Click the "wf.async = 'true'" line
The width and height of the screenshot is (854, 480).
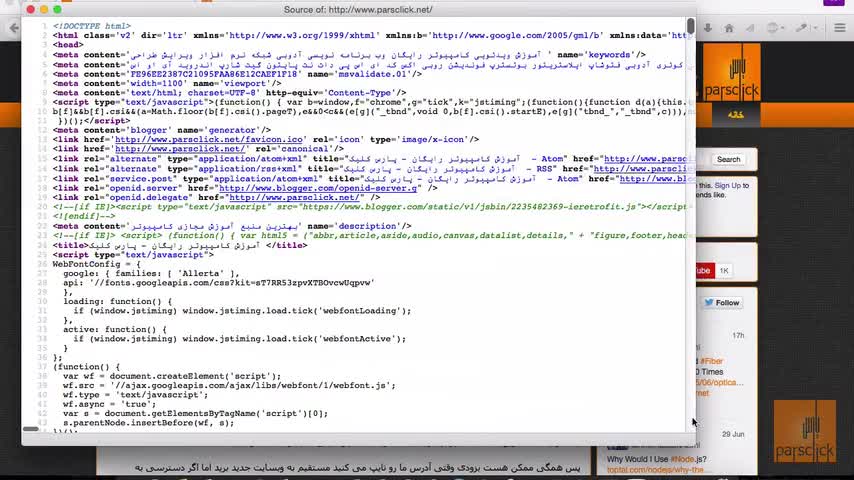pyautogui.click(x=109, y=404)
